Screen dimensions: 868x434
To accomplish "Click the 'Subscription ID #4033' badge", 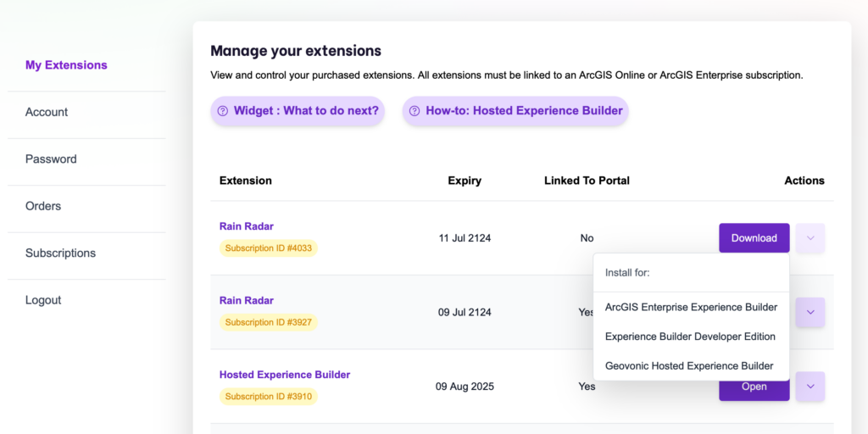I will (269, 248).
